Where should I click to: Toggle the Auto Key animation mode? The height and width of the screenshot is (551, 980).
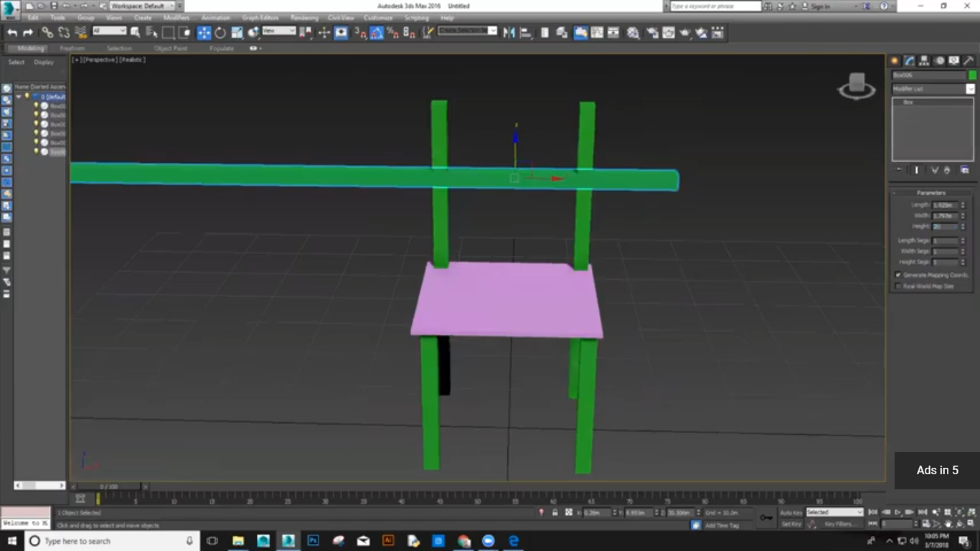[791, 512]
